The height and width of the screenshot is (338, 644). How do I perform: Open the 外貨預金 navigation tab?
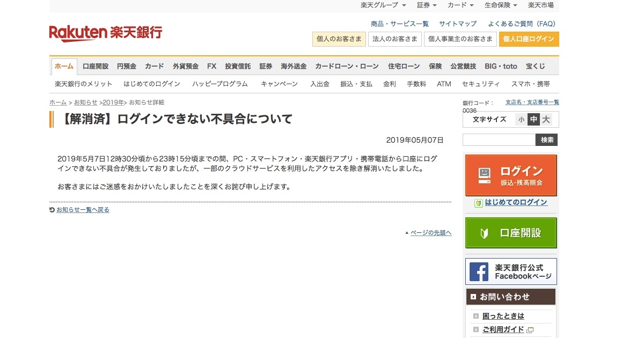[x=186, y=67]
